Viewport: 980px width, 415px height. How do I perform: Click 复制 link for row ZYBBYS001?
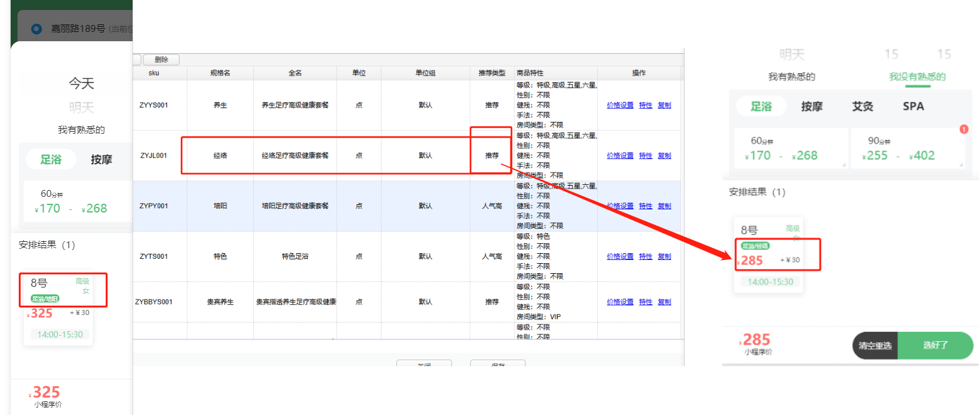664,302
